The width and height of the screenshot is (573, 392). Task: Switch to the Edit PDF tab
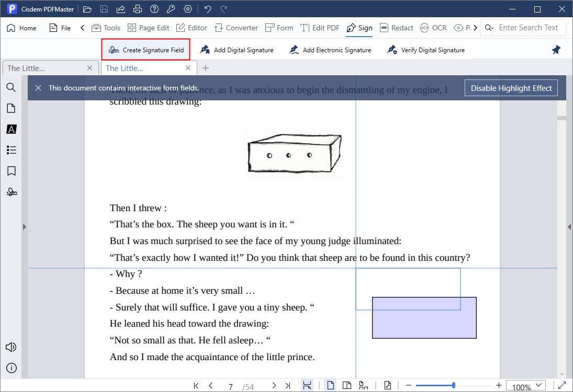(x=320, y=28)
